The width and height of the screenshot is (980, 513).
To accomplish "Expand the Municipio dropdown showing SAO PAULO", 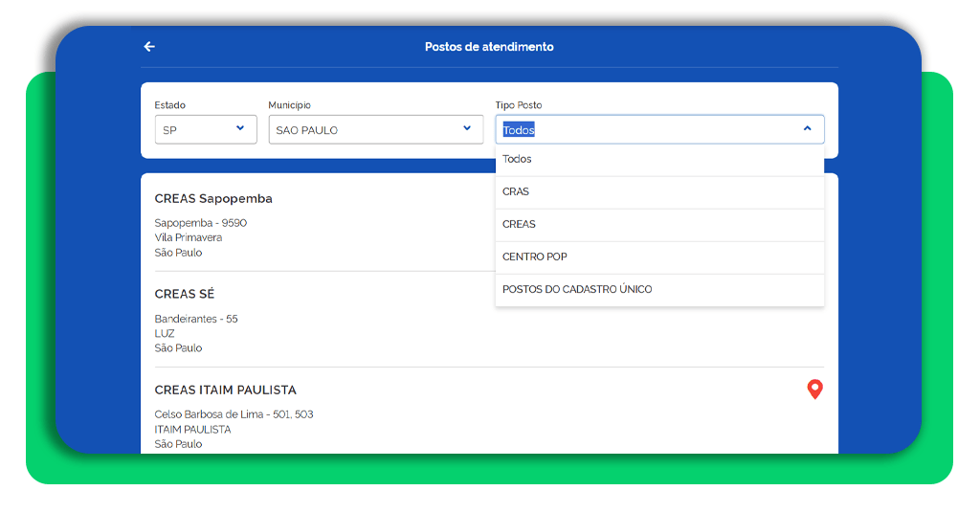I will coord(375,129).
